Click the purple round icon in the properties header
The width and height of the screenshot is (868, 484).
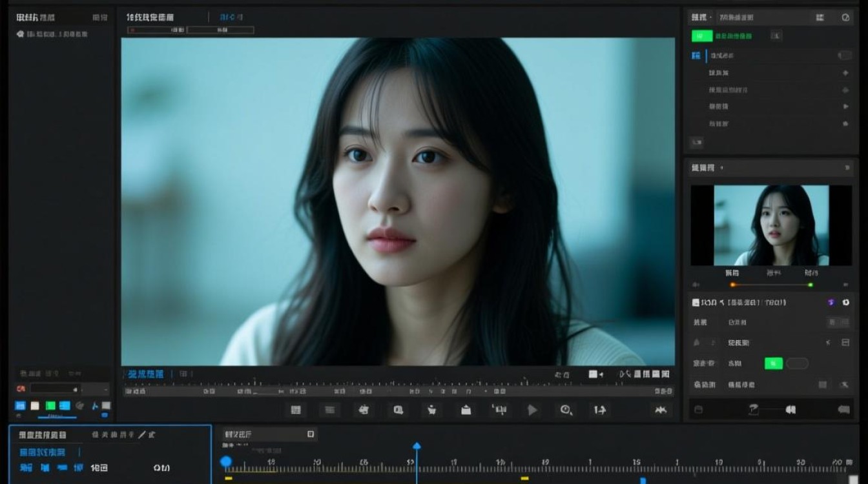pyautogui.click(x=831, y=302)
